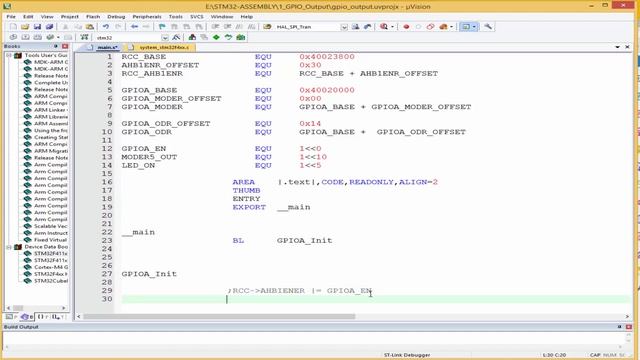Viewport: 640px width, 360px height.
Task: Open the kill breakpoints dropdown arrow
Action: [451, 27]
